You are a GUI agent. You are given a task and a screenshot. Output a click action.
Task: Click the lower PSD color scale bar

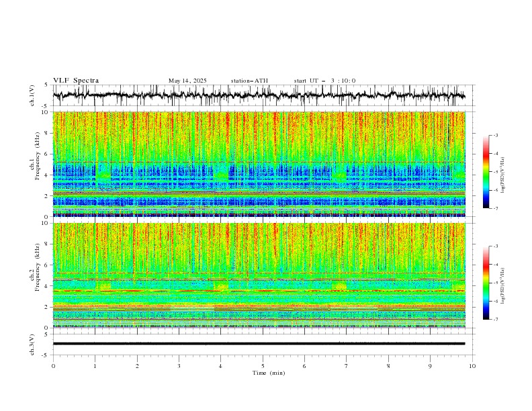[486, 283]
